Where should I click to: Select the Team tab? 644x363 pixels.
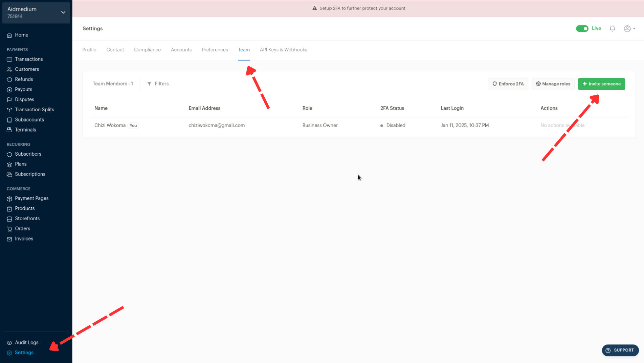[x=244, y=50]
